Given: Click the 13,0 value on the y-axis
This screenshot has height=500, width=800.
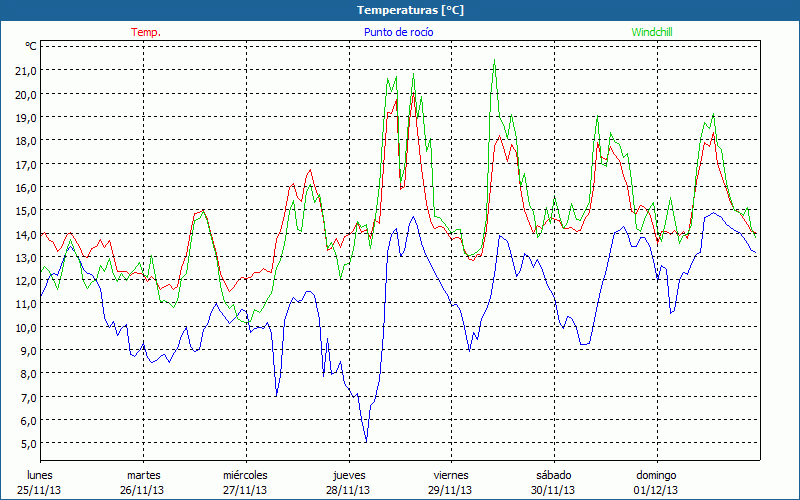Looking at the screenshot, I should 25,257.
